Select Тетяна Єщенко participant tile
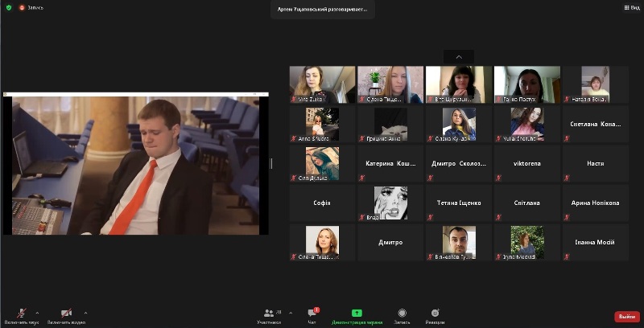The image size is (644, 328). point(459,203)
